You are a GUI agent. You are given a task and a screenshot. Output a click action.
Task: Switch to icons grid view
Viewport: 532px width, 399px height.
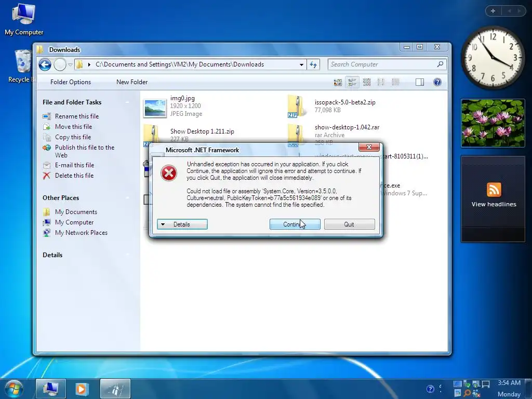coord(366,82)
